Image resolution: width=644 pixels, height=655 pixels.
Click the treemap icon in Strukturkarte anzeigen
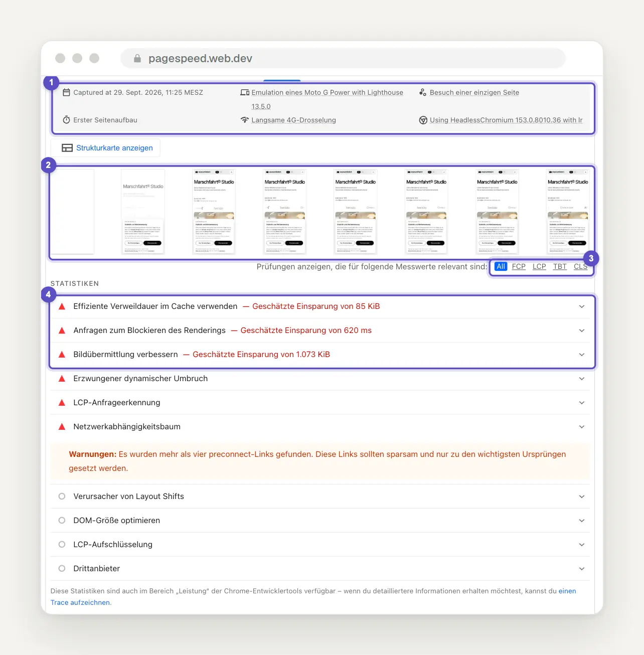[67, 148]
